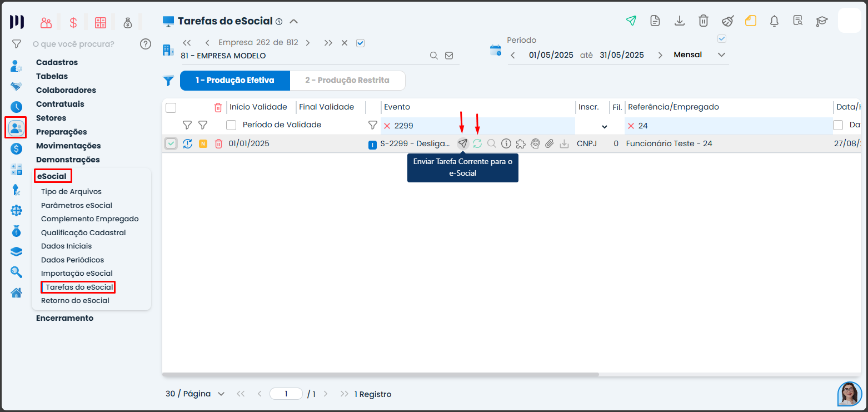The image size is (868, 412).
Task: Click the paperclip attachment icon in the row
Action: coord(549,143)
